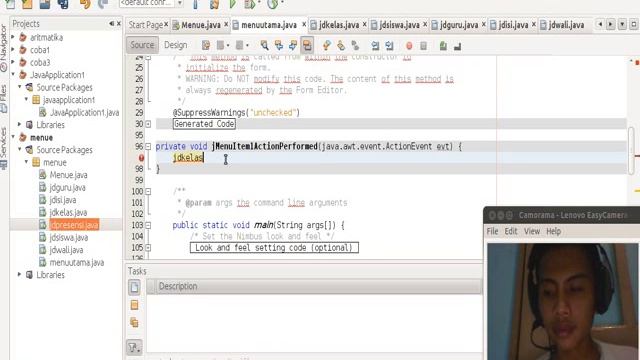Click the Clean and Build broom icon
The height and width of the screenshot is (360, 640).
214,4
